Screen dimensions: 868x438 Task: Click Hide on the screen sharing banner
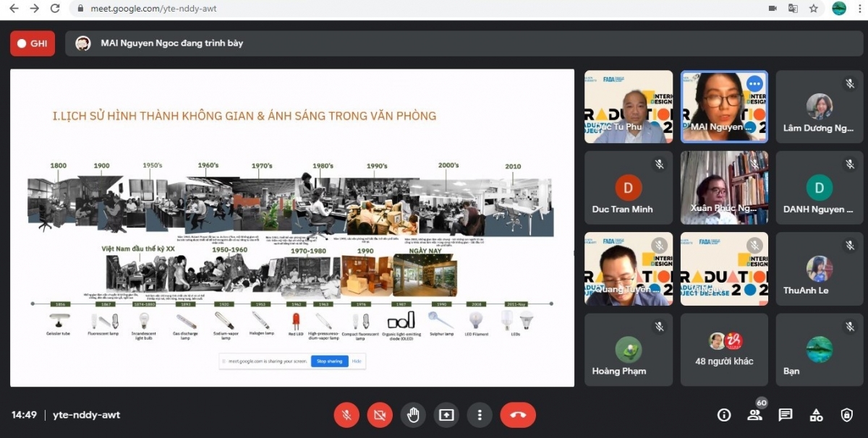pos(357,361)
